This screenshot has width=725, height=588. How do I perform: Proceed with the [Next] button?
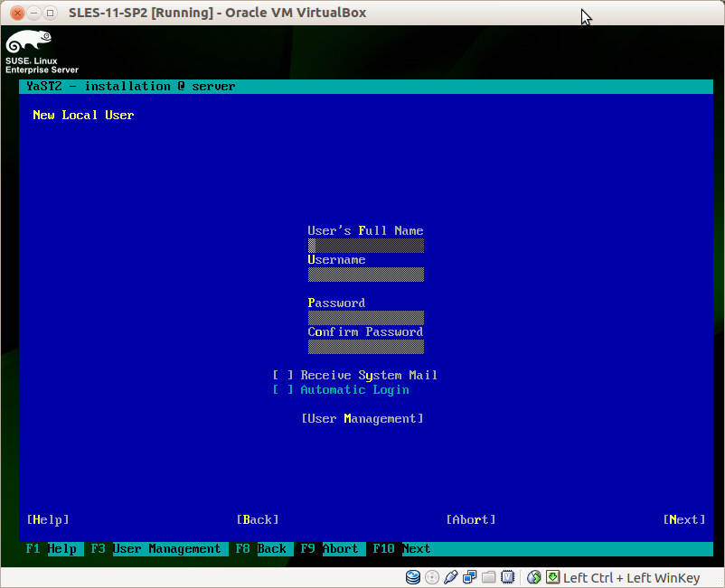coord(684,519)
